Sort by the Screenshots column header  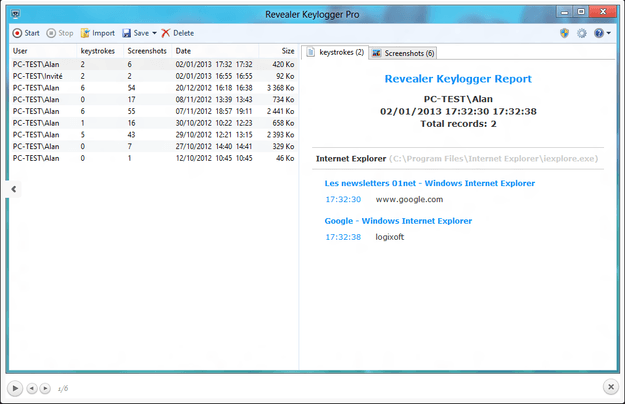click(147, 51)
